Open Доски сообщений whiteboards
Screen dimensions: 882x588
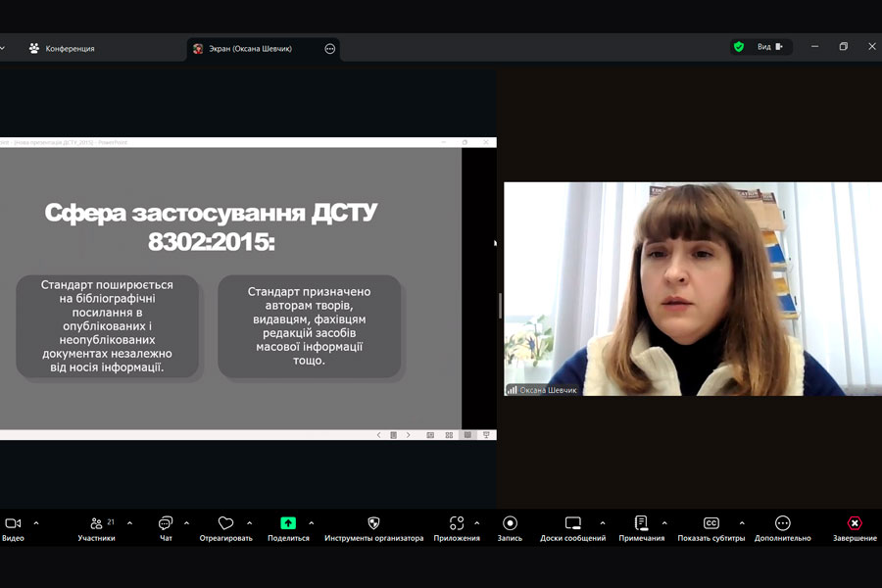[572, 529]
